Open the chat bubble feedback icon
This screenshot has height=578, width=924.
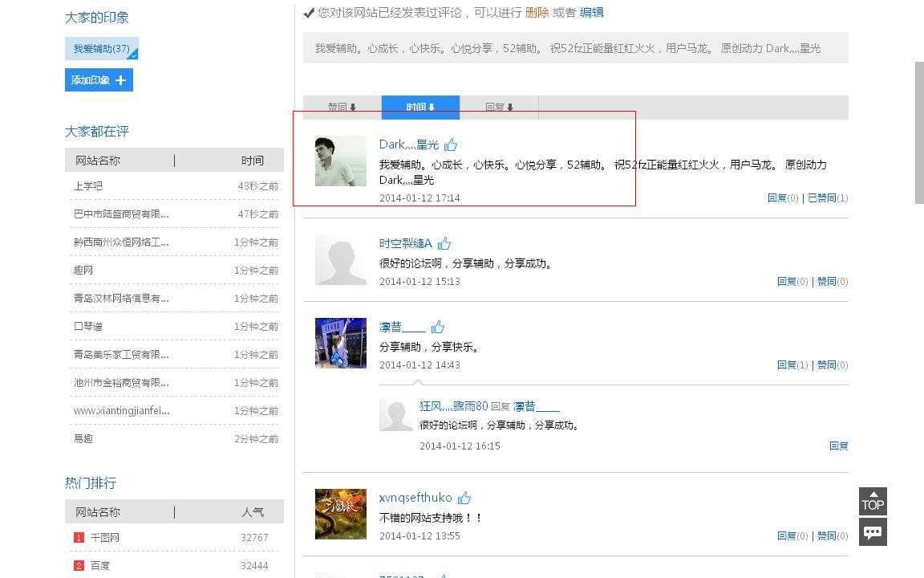tap(873, 531)
